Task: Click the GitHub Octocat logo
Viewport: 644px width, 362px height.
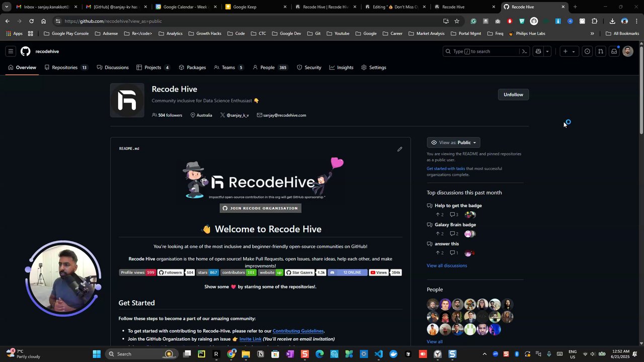Action: (25, 51)
